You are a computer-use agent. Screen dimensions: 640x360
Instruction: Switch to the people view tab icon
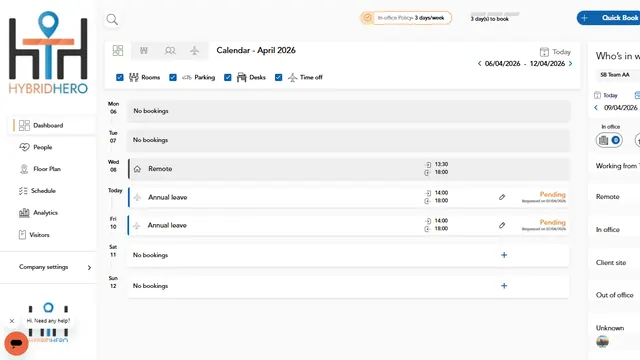(x=170, y=51)
